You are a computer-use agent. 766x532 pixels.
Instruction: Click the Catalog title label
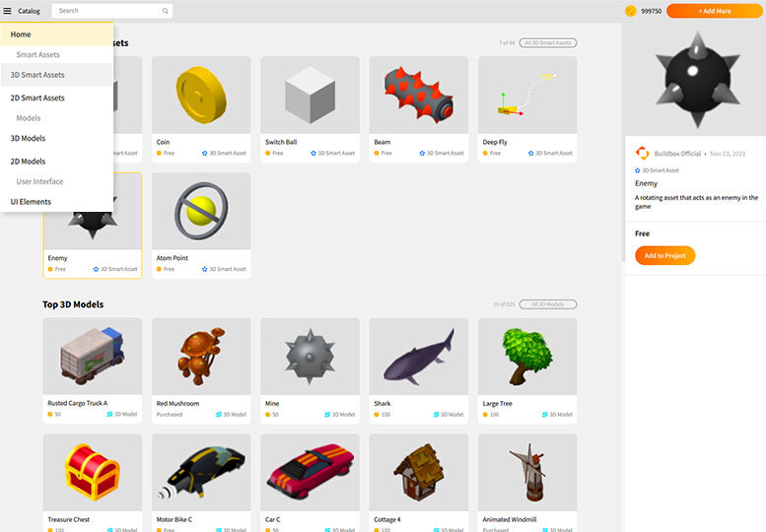[29, 11]
